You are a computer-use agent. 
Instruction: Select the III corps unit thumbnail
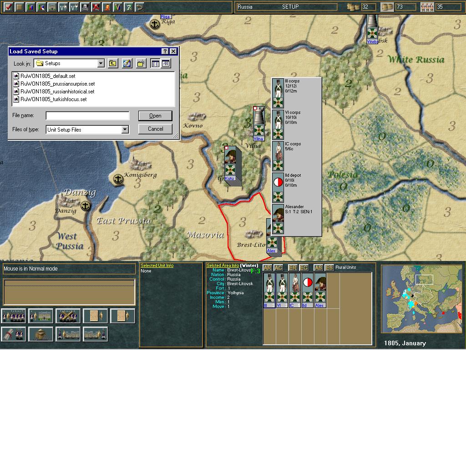coord(269,291)
